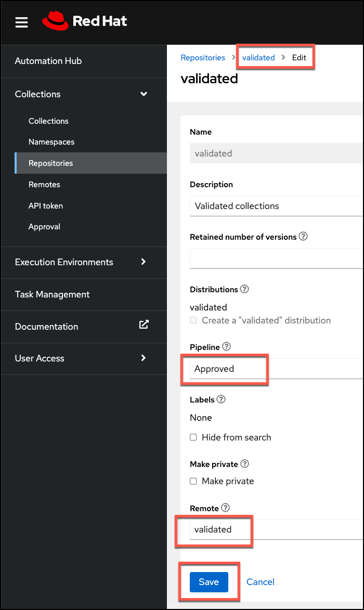Image resolution: width=364 pixels, height=610 pixels.
Task: Open the Remotes sidebar item
Action: pos(44,185)
